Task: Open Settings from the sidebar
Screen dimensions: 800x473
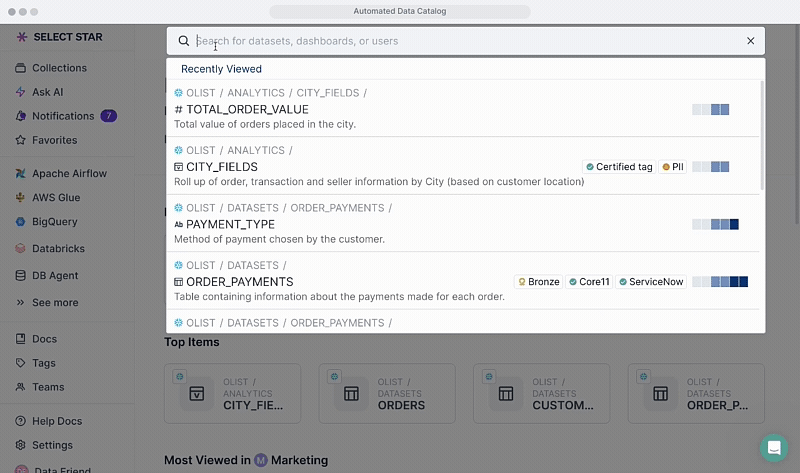Action: click(52, 445)
